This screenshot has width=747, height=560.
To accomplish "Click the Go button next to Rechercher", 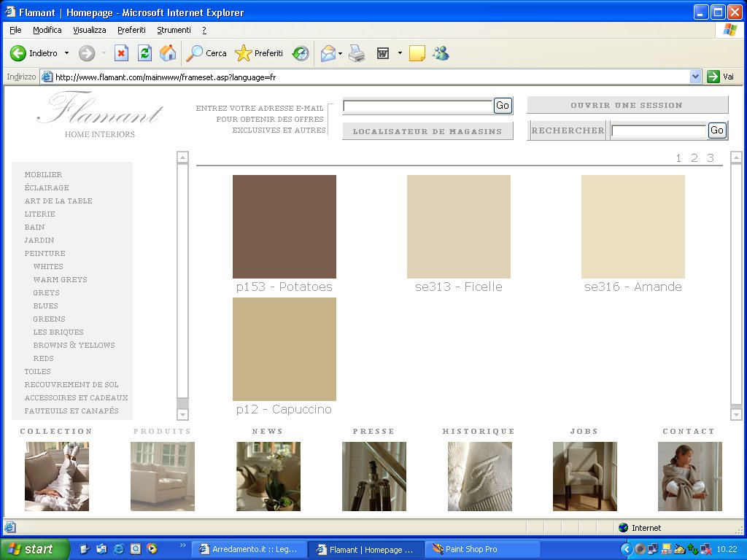I will point(717,131).
